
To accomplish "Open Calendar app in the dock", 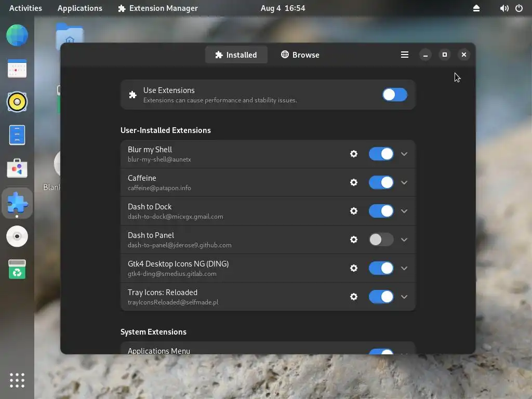I will 17,69.
